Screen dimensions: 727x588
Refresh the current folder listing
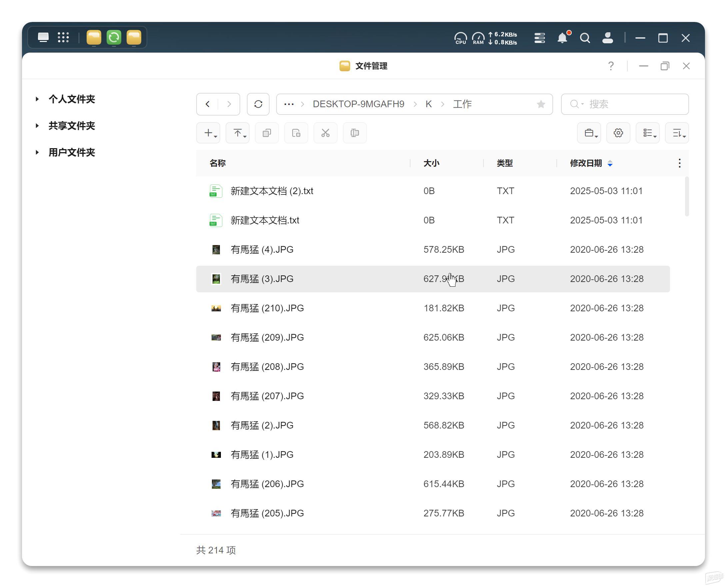pos(258,104)
